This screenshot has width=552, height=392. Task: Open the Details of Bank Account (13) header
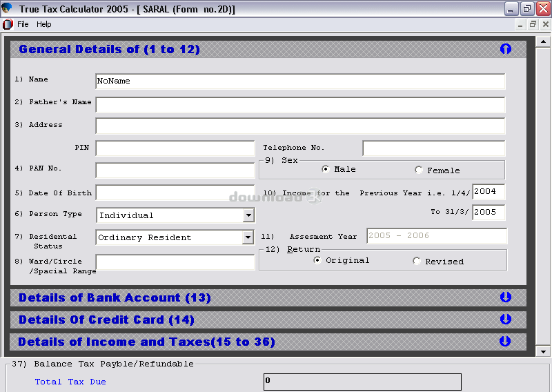tap(268, 297)
